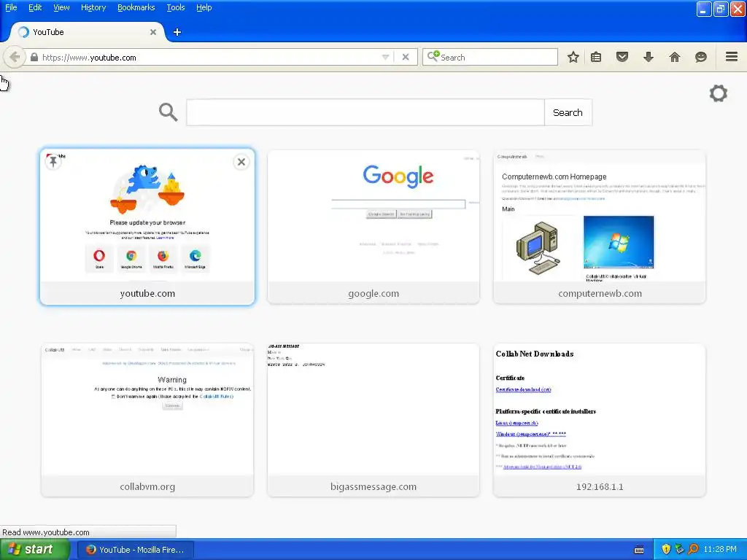Focus the new tab page search field

coord(365,112)
